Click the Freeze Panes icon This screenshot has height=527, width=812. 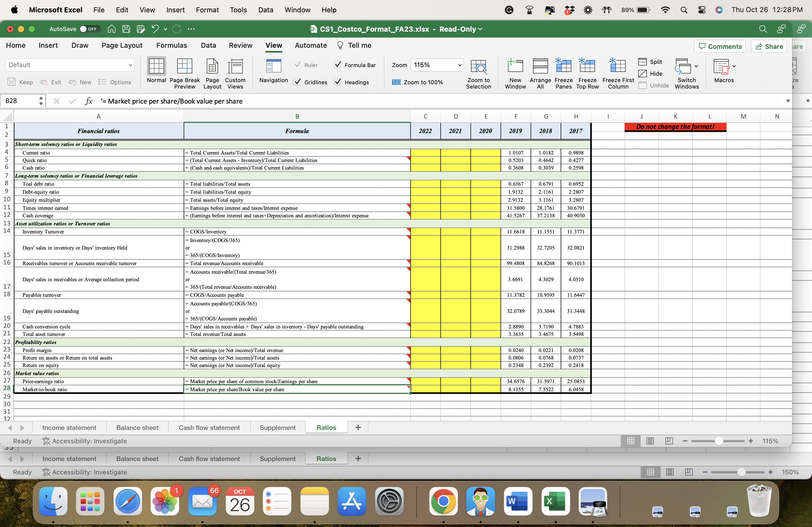(x=563, y=65)
